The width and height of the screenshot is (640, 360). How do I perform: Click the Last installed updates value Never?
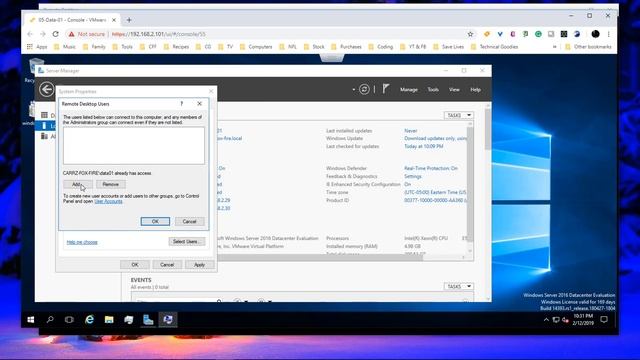coord(411,131)
